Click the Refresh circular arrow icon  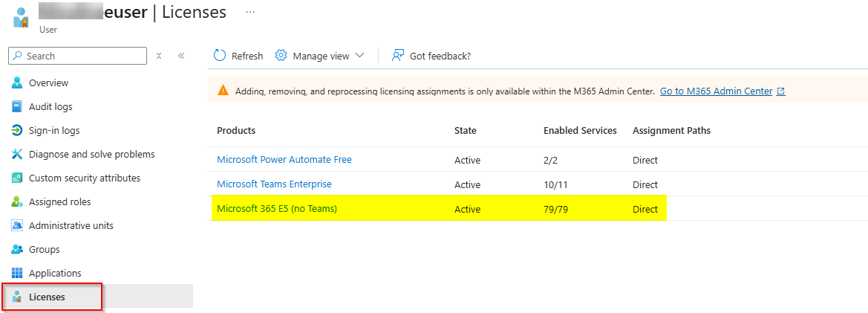pyautogui.click(x=220, y=56)
